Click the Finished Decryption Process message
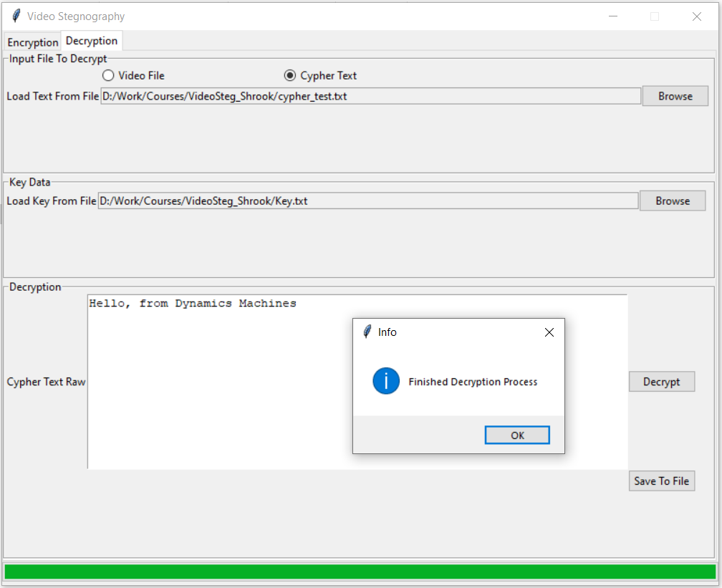This screenshot has height=588, width=722. (473, 382)
